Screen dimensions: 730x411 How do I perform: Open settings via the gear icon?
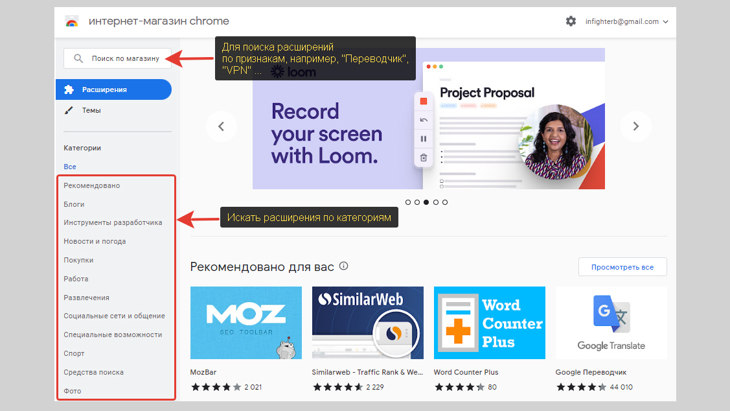point(571,21)
